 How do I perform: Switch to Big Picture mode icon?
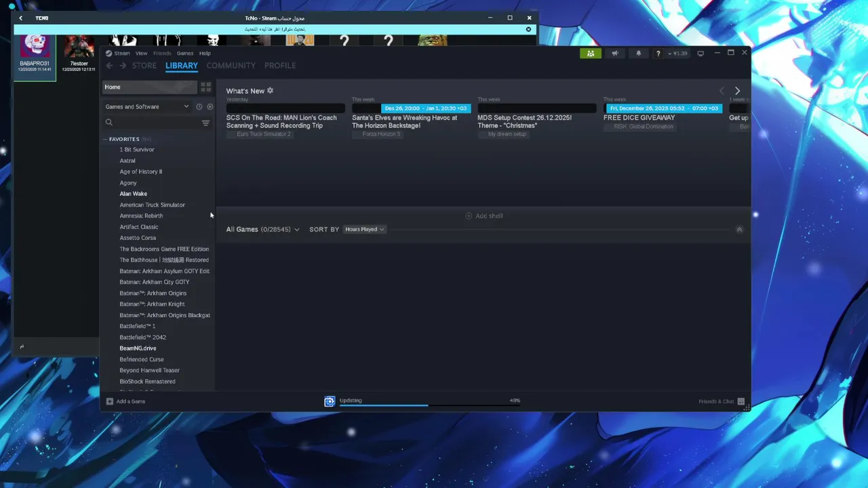(x=701, y=53)
